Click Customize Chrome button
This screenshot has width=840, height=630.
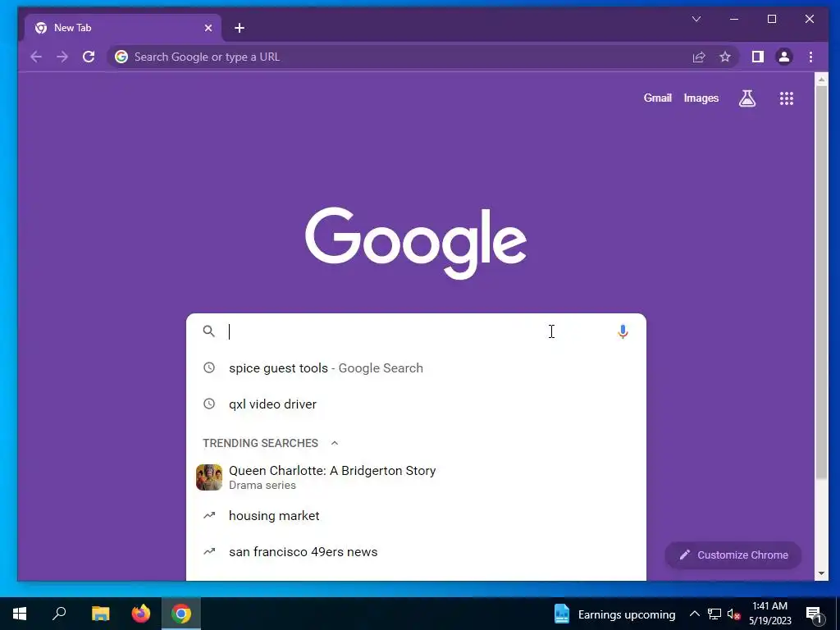click(x=733, y=555)
